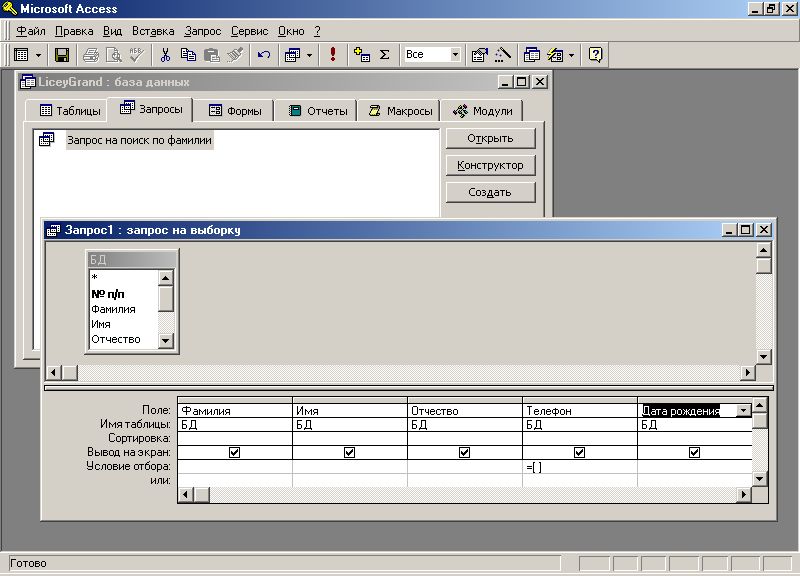This screenshot has width=800, height=576.
Task: Run the query with the exclamation icon
Action: click(333, 55)
